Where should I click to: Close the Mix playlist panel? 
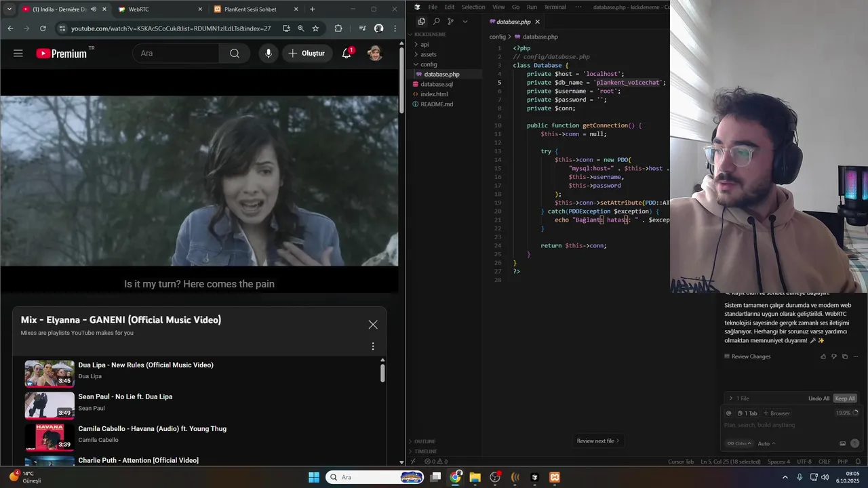(373, 325)
